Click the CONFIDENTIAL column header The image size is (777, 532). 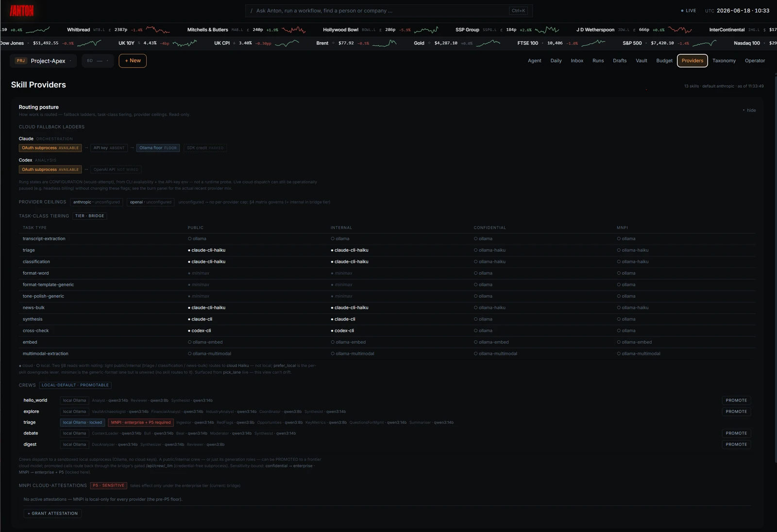point(490,228)
